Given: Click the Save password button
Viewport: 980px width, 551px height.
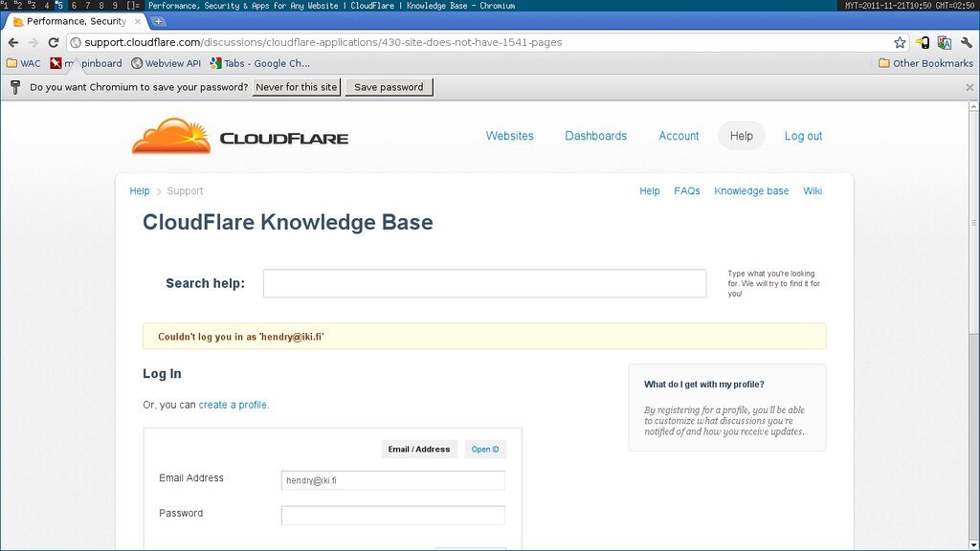Looking at the screenshot, I should click(x=389, y=86).
